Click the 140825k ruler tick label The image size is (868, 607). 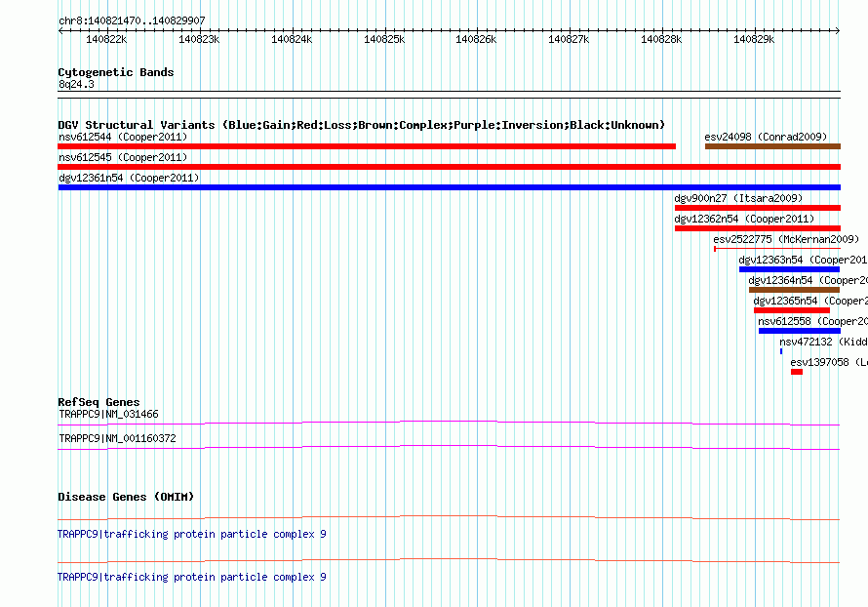(x=384, y=40)
